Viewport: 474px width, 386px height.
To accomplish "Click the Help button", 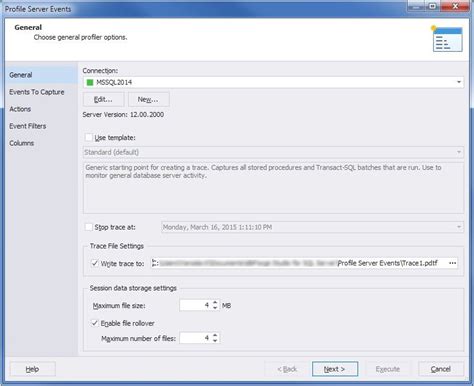I will point(32,369).
